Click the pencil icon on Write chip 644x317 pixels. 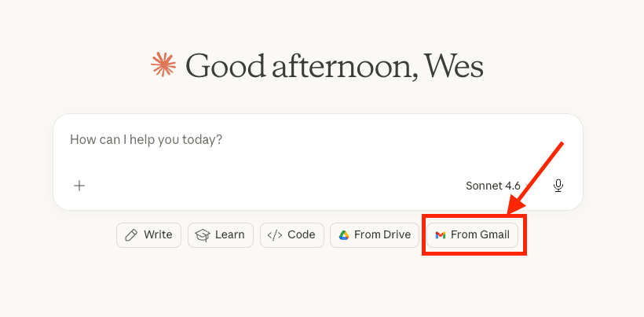click(131, 234)
